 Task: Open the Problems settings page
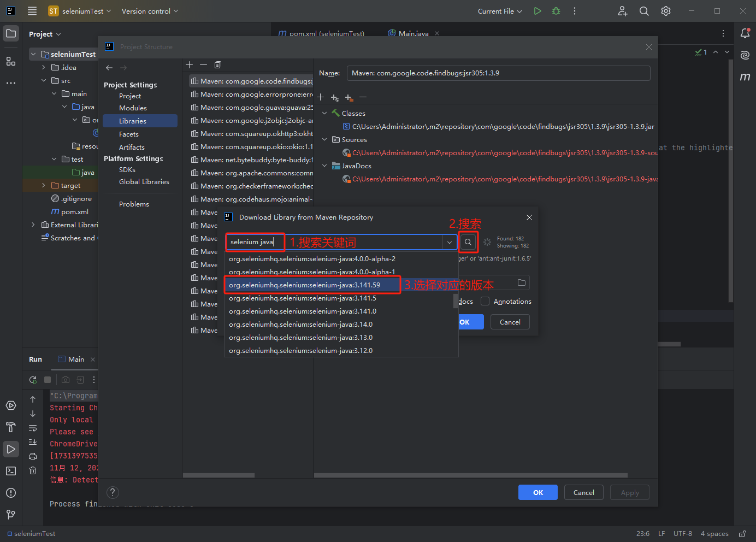coord(134,204)
